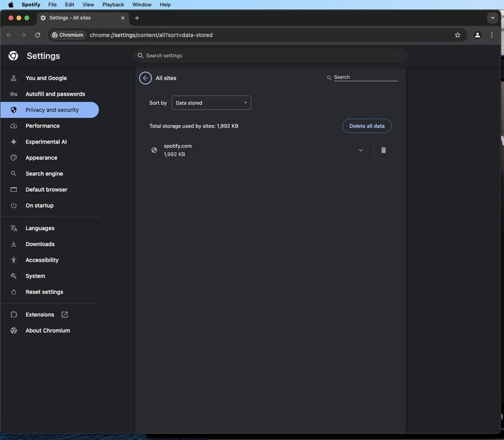Open the Experimental AI settings section
The image size is (504, 440).
click(46, 142)
